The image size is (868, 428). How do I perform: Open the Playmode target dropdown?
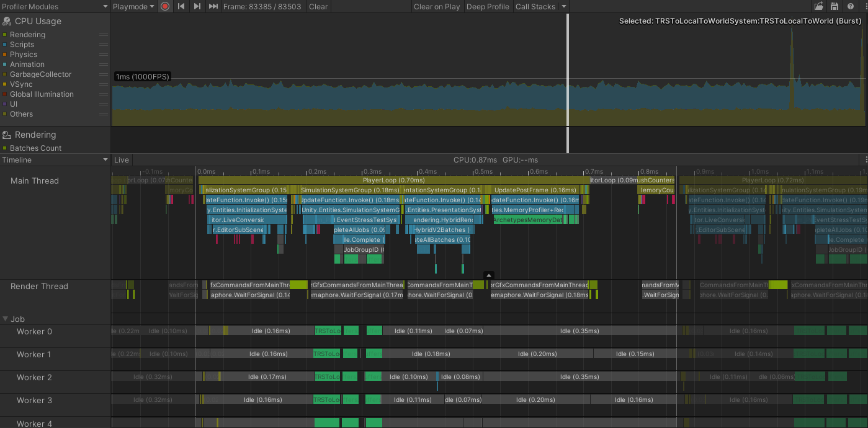point(133,6)
